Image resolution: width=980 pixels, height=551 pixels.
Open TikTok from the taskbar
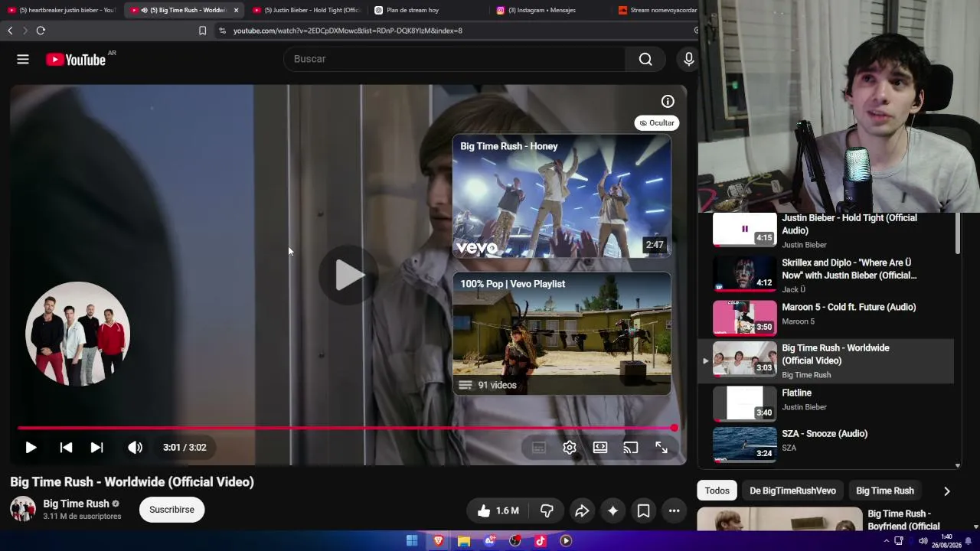coord(541,541)
